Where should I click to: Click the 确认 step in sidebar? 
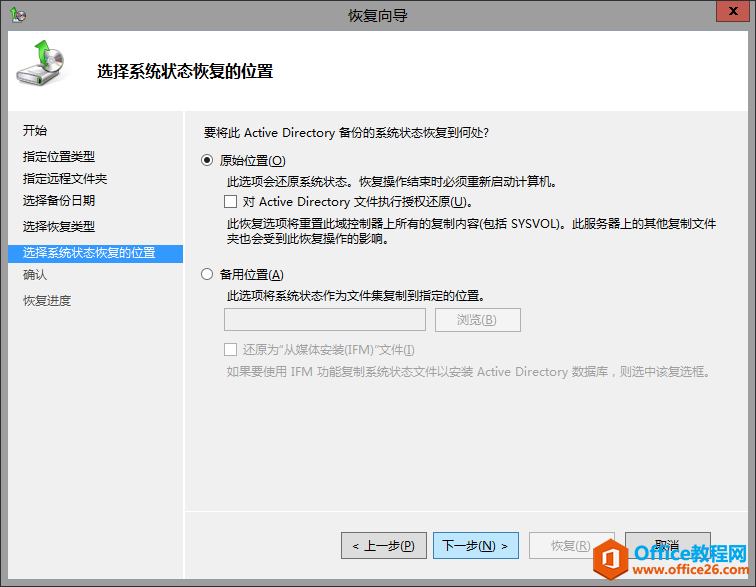click(35, 274)
